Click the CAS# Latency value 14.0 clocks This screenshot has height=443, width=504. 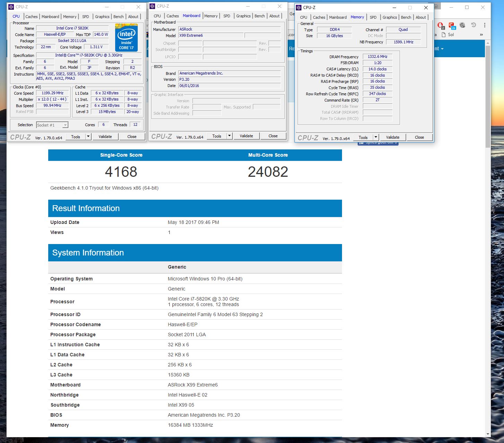[x=377, y=69]
